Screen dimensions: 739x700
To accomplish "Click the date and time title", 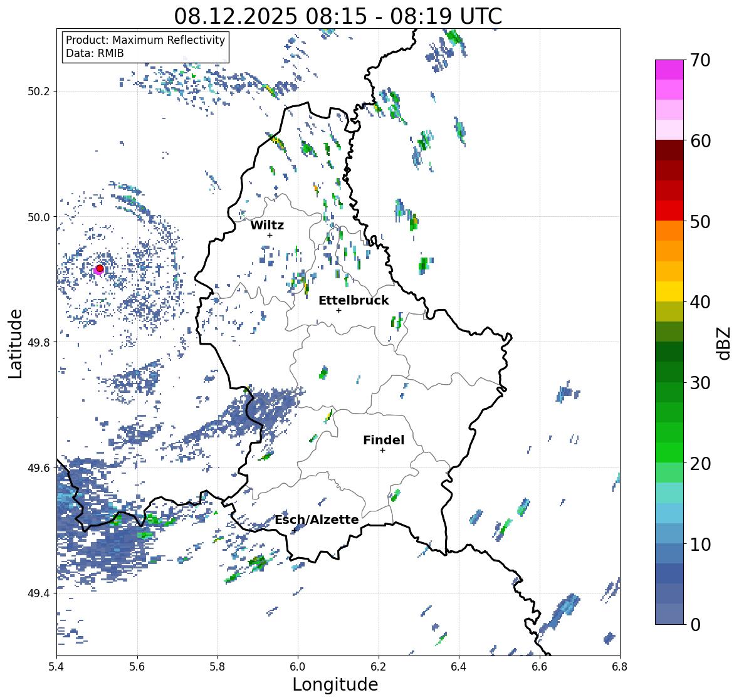I will point(338,16).
